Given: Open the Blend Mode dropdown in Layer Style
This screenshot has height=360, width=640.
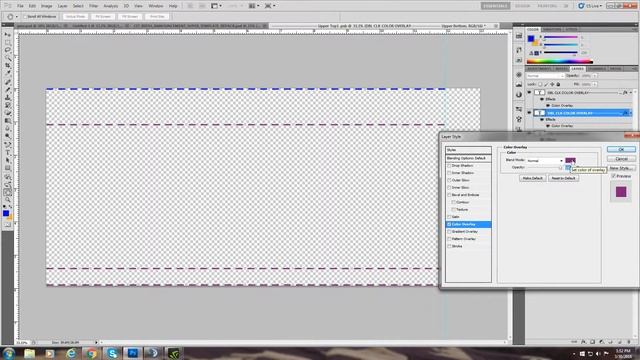Looking at the screenshot, I should (545, 160).
